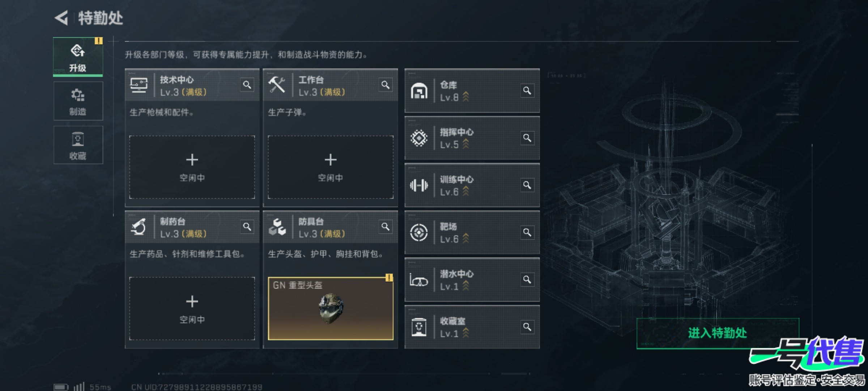The image size is (868, 391).
Task: Click the magnifier icon on 制药台
Action: (x=247, y=227)
